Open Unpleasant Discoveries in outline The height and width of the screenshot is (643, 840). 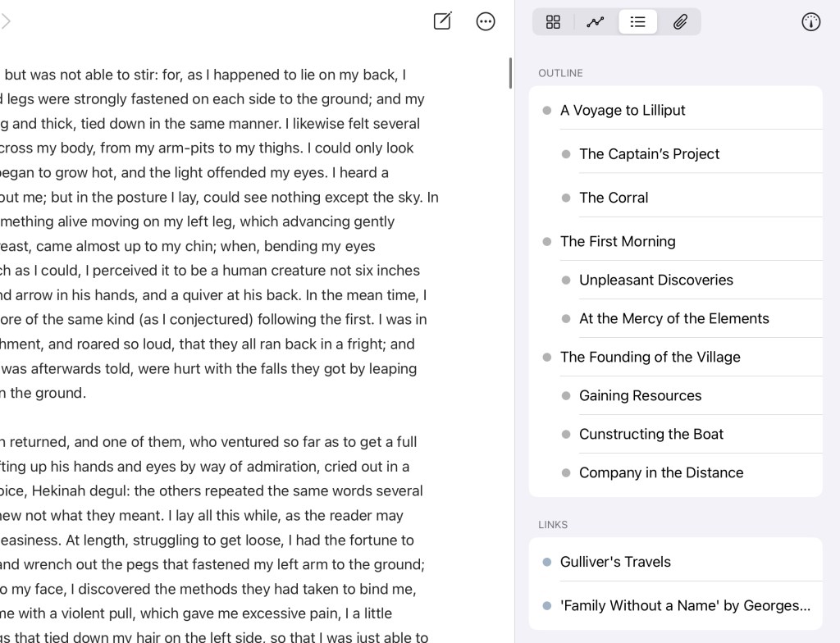coord(656,280)
